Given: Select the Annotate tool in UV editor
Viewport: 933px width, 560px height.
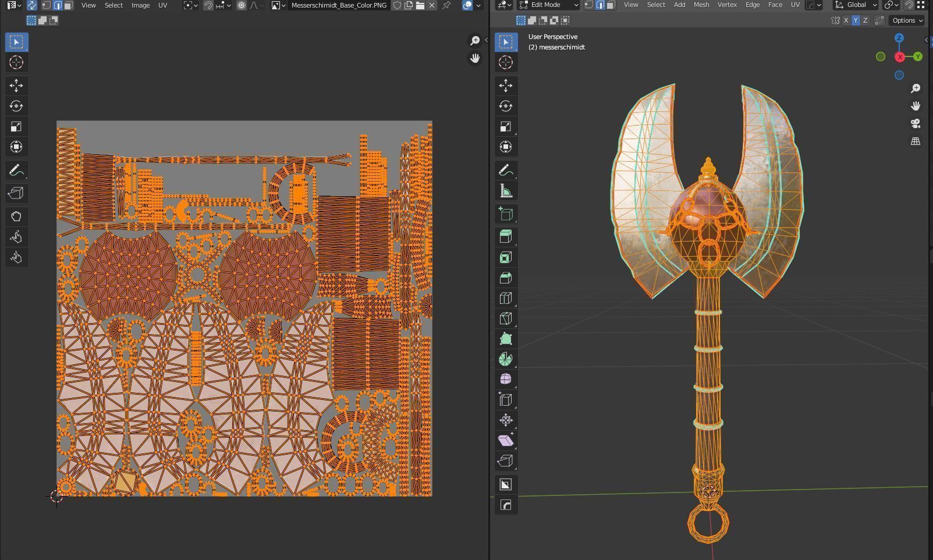Looking at the screenshot, I should point(16,170).
